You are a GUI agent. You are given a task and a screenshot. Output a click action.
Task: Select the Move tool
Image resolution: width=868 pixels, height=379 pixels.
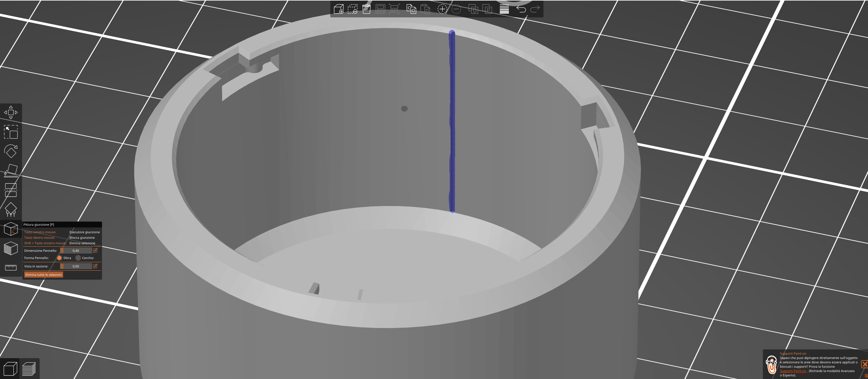pos(11,112)
